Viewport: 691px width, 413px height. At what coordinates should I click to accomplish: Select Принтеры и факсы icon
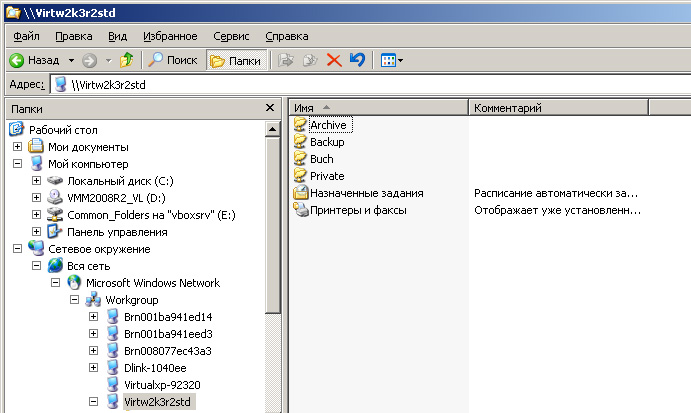coord(301,210)
